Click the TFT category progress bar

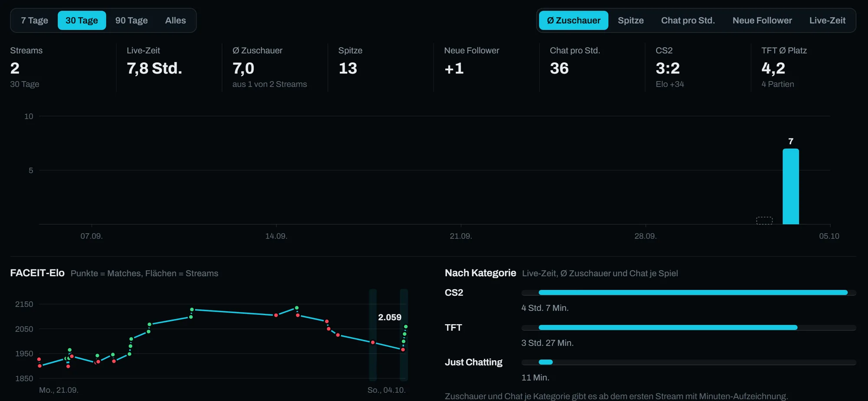coord(689,327)
